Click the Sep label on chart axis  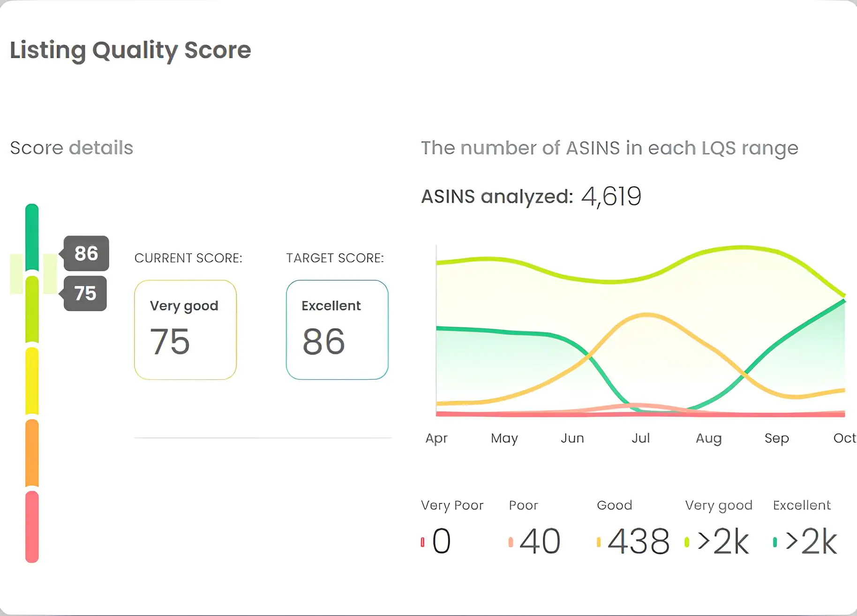point(776,438)
